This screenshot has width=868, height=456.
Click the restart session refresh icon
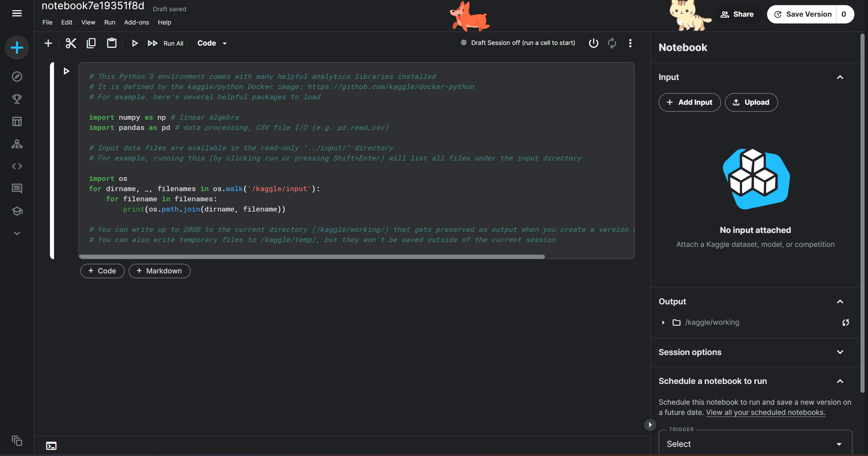612,43
